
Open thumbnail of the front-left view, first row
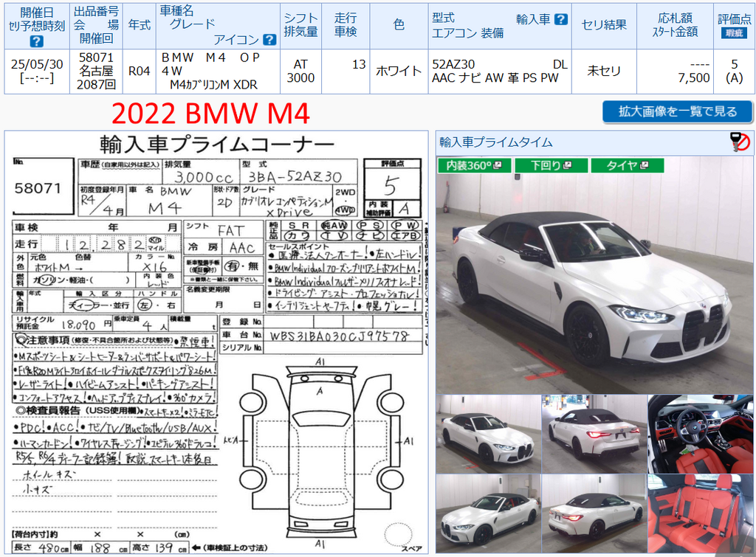point(489,434)
